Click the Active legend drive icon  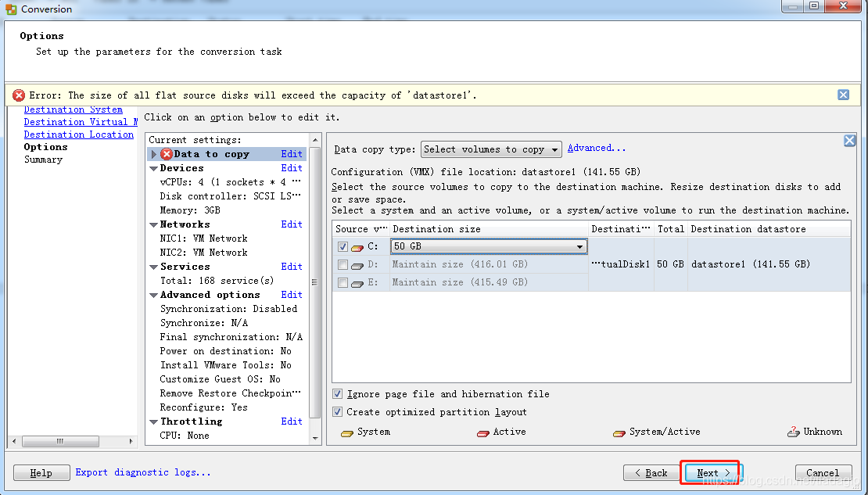coord(483,433)
